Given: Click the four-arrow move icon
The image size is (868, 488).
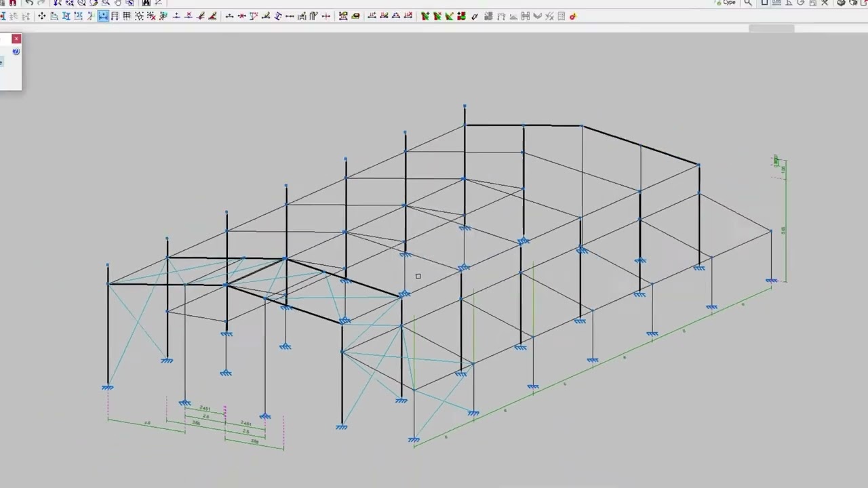Looking at the screenshot, I should 41,16.
